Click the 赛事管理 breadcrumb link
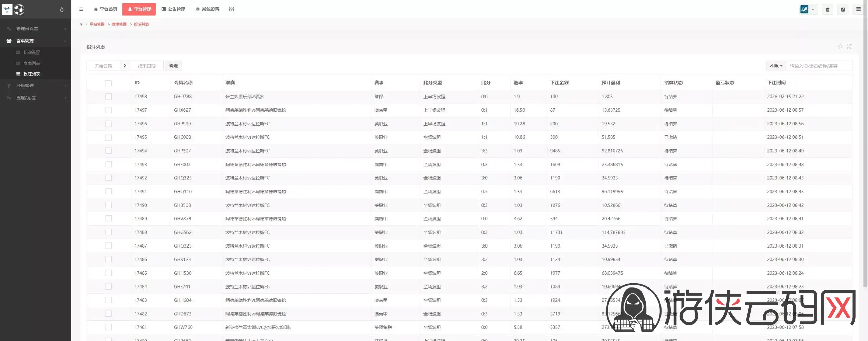The width and height of the screenshot is (868, 341). (x=119, y=24)
